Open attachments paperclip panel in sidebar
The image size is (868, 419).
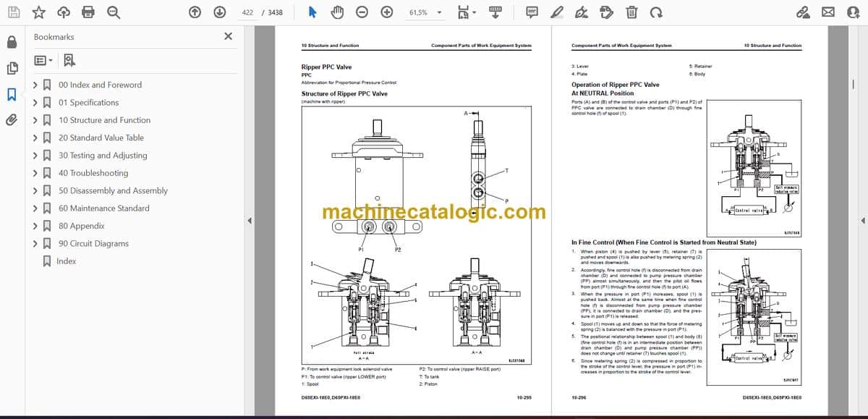coord(12,119)
